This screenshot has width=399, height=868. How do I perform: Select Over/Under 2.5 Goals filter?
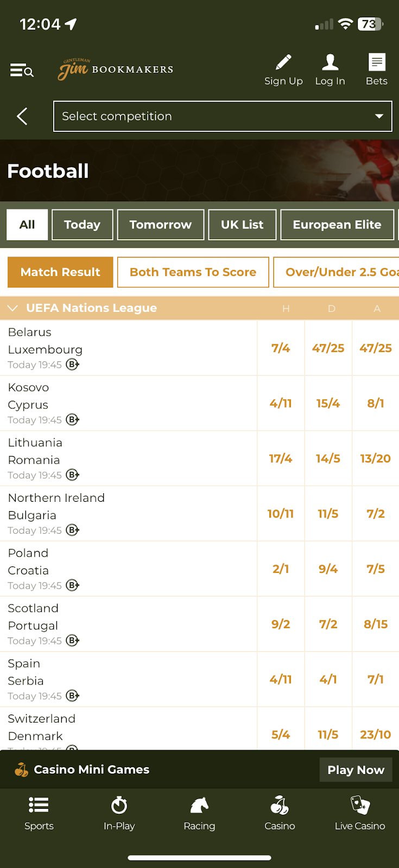(337, 272)
